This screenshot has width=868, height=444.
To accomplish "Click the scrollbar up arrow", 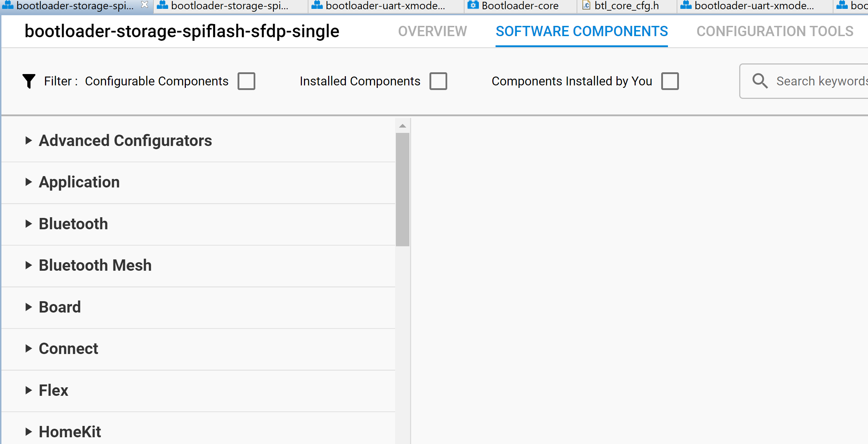I will pyautogui.click(x=403, y=126).
